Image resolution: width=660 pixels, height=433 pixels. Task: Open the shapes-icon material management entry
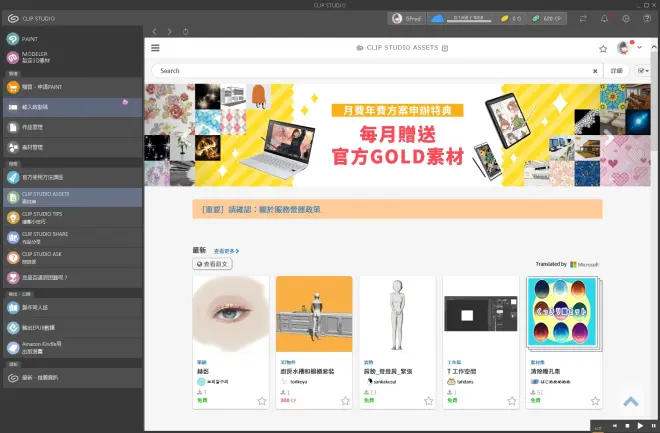point(72,147)
